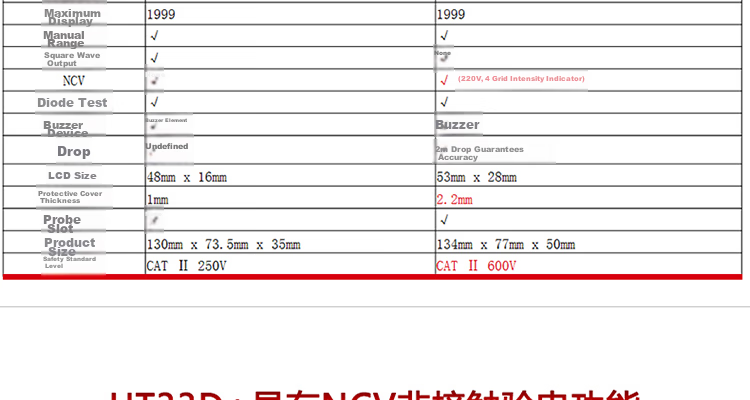The image size is (750, 400).
Task: Select the 'Undefined' Drop value
Action: tap(167, 146)
